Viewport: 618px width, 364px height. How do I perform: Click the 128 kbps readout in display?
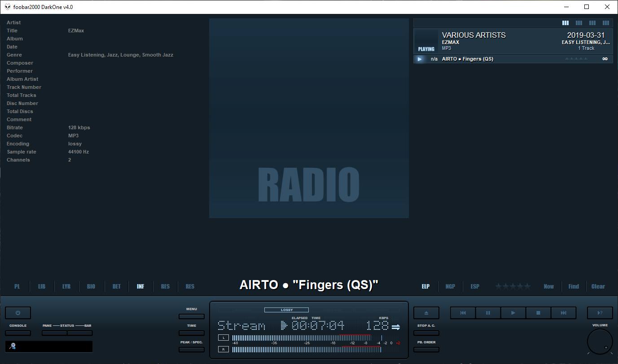tap(377, 325)
